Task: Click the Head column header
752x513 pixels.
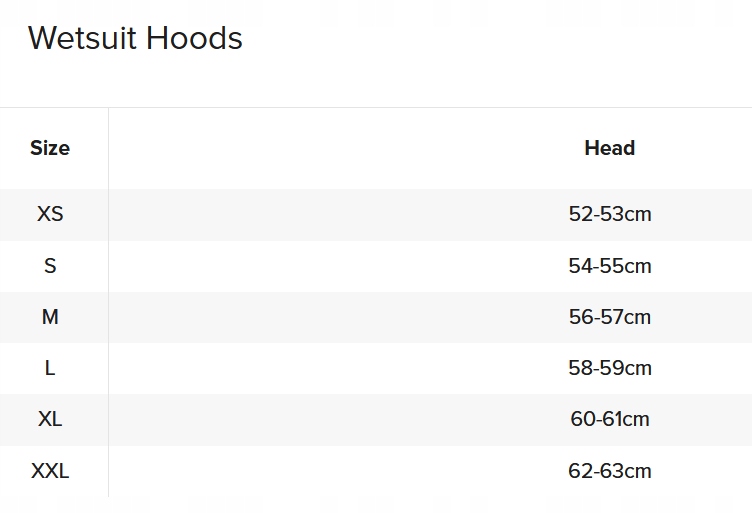Action: point(609,148)
